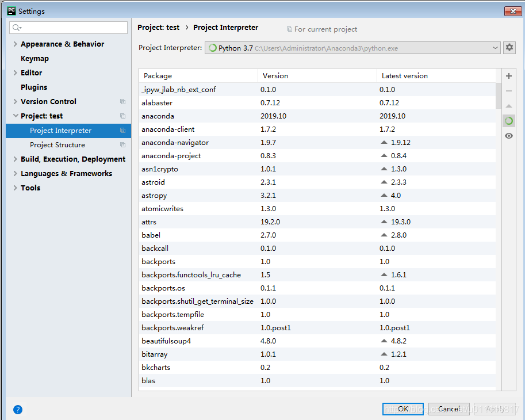The height and width of the screenshot is (420, 525).
Task: Select the atomicwrites package row
Action: tap(317, 209)
